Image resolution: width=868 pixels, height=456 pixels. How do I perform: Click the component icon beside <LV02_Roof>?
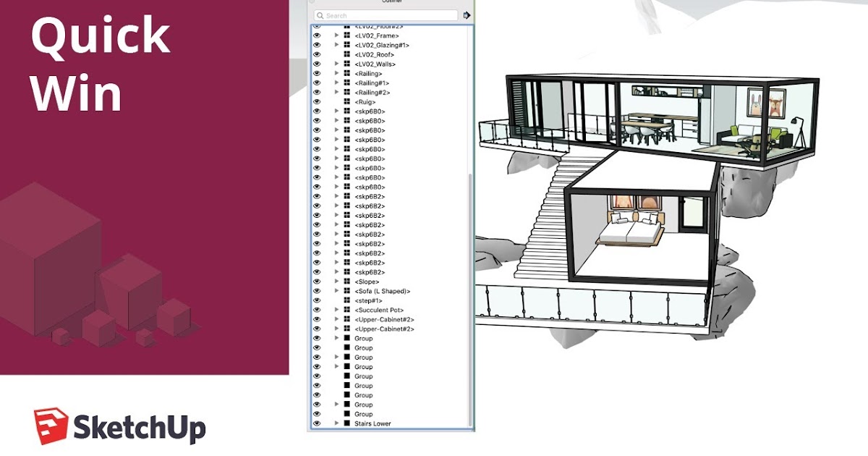click(x=348, y=54)
